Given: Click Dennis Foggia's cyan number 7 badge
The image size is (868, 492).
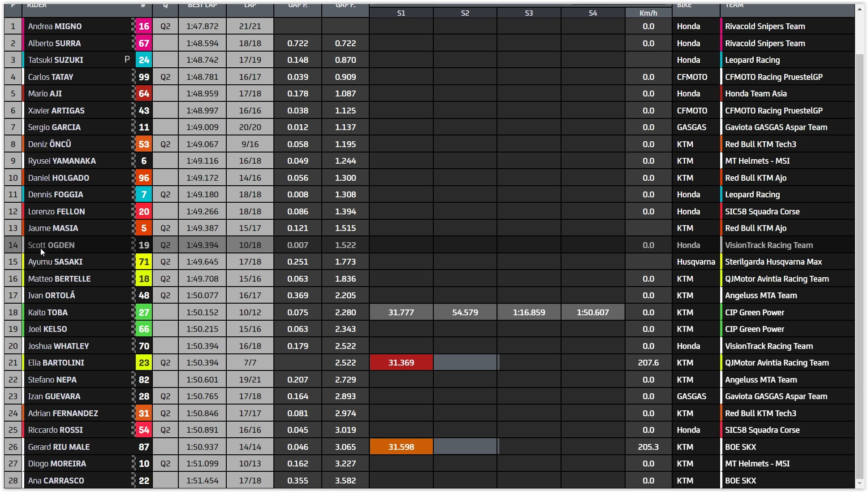Looking at the screenshot, I should (x=144, y=195).
